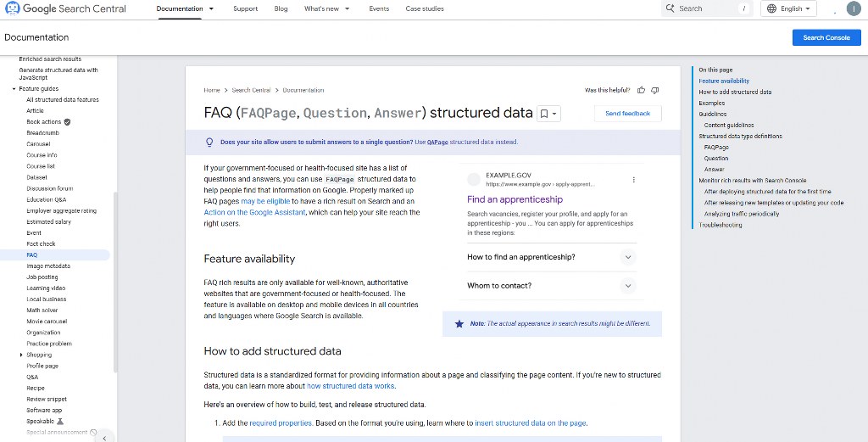
Task: Select 'All structured data features' in sidebar
Action: [63, 100]
